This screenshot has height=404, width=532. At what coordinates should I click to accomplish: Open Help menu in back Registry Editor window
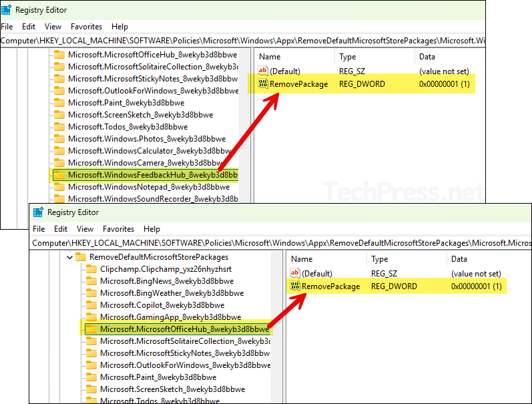coord(119,27)
